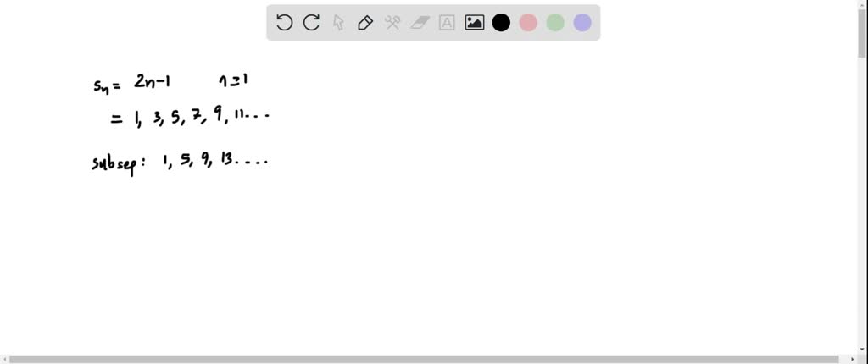Screen dimensions: 868x364
Task: Click the handwritten subseq label
Action: click(x=116, y=163)
